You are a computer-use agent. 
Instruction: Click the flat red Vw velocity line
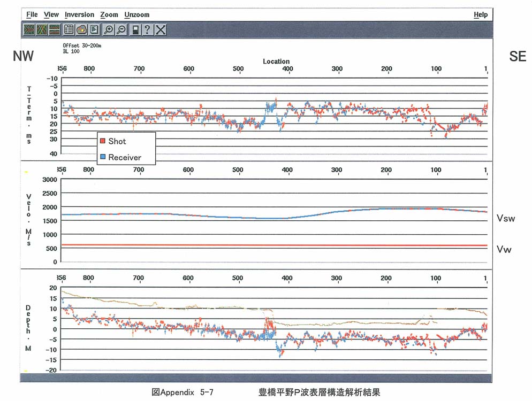pyautogui.click(x=274, y=245)
